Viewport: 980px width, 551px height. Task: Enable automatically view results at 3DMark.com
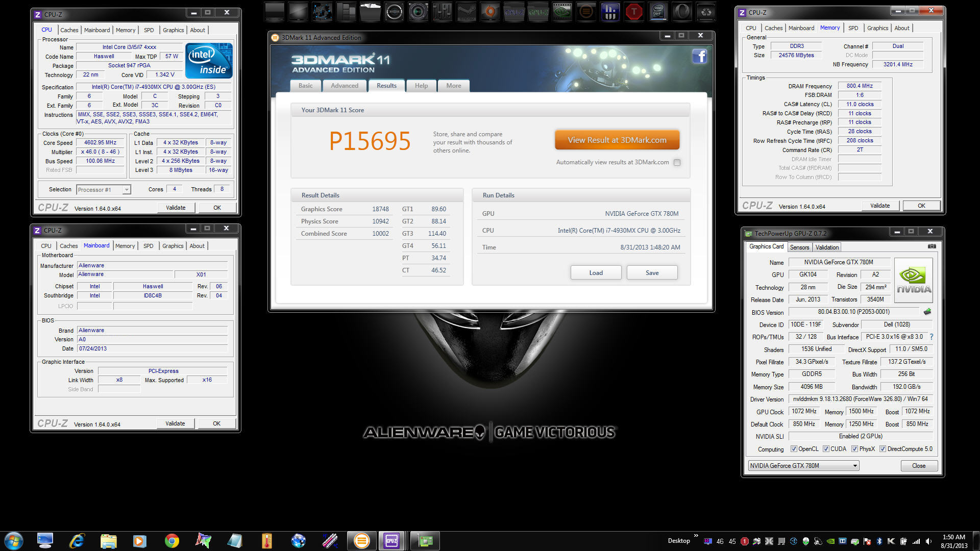tap(677, 163)
